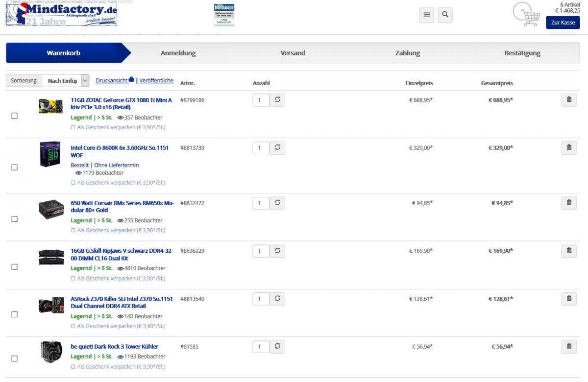Click the Intel Core i5 box thumbnail
588x382 pixels.
[50, 154]
